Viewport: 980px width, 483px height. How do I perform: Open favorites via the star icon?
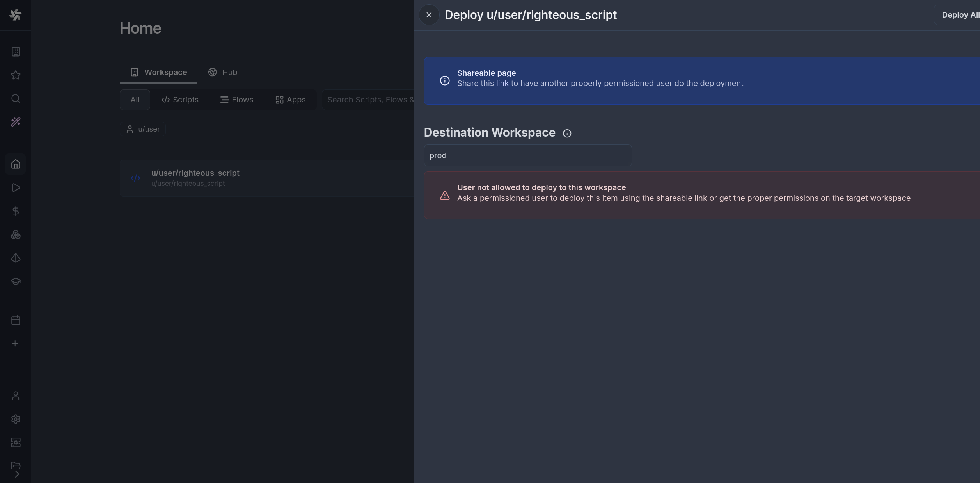(16, 75)
